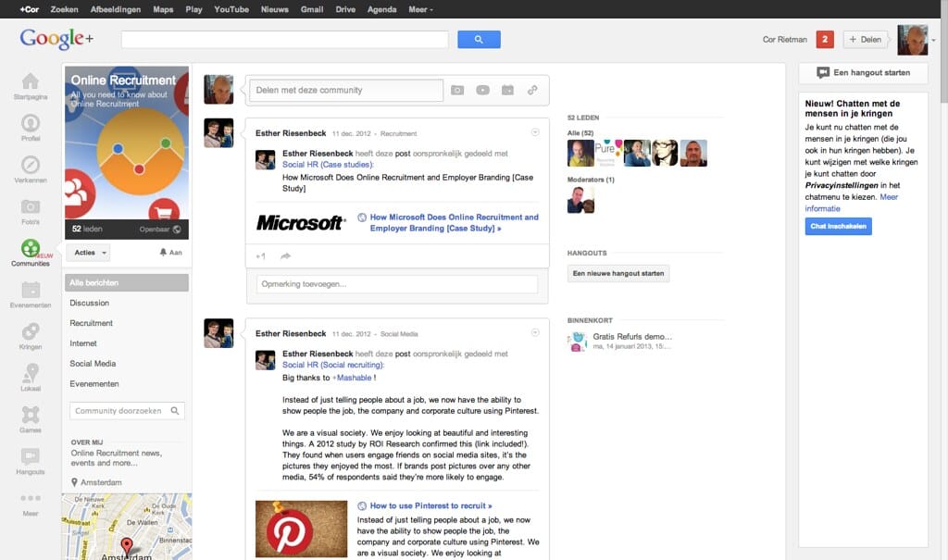Screen dimensions: 948x560
Task: Click Een hangout starten button
Action: [864, 72]
